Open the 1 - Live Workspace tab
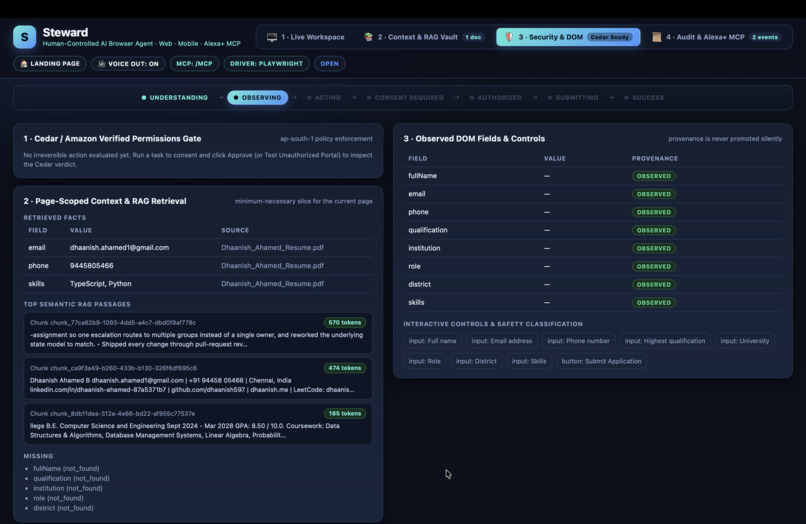The image size is (806, 524). tap(306, 37)
